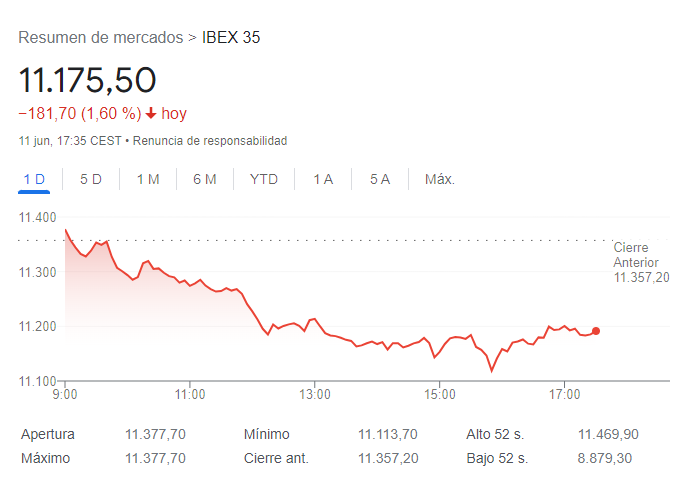Click the red endpoint dot on chart
689x481 pixels.
click(596, 331)
